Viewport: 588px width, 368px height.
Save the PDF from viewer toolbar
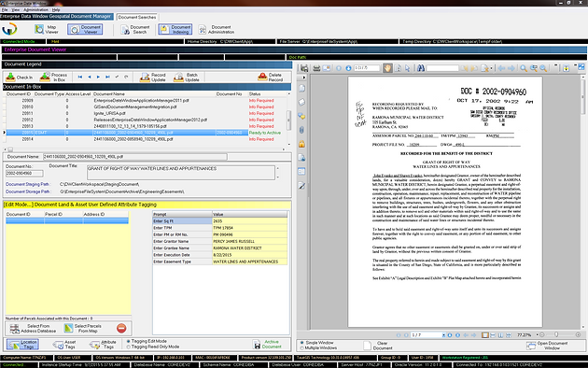click(x=304, y=68)
